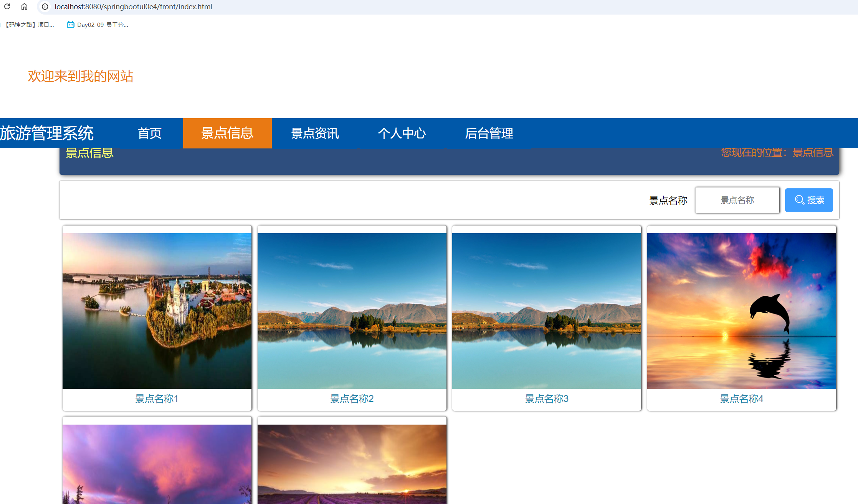Open the 景点名称1 island castle thumbnail

tap(157, 311)
